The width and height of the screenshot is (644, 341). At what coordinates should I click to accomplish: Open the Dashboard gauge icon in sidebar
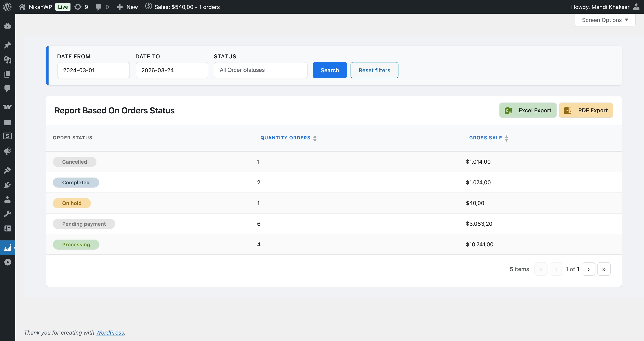click(x=7, y=26)
